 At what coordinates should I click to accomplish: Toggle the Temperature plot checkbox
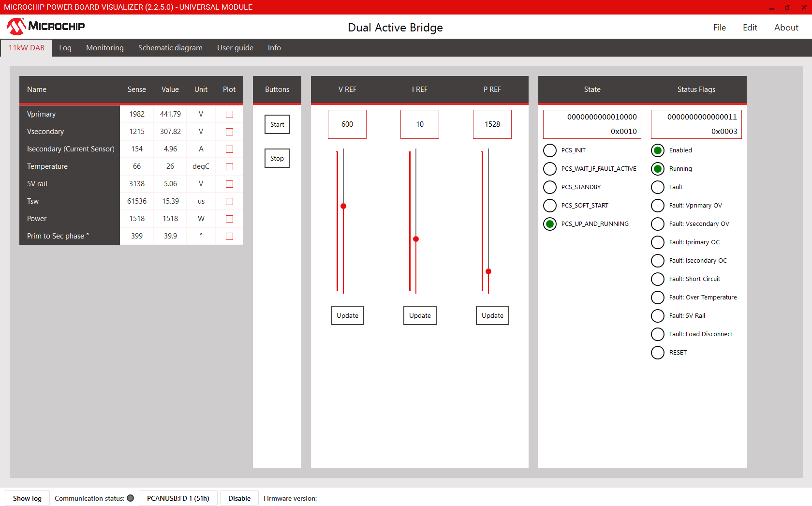[x=230, y=167]
